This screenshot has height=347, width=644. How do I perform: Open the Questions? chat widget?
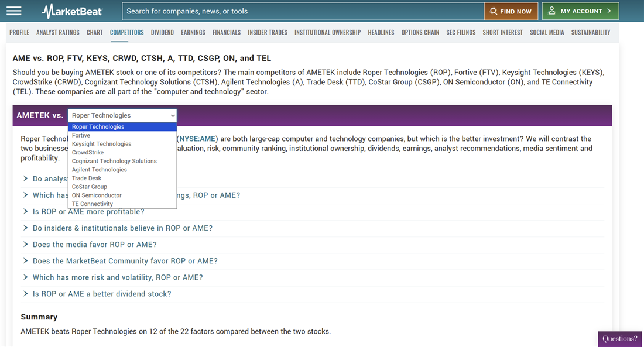[x=620, y=339]
